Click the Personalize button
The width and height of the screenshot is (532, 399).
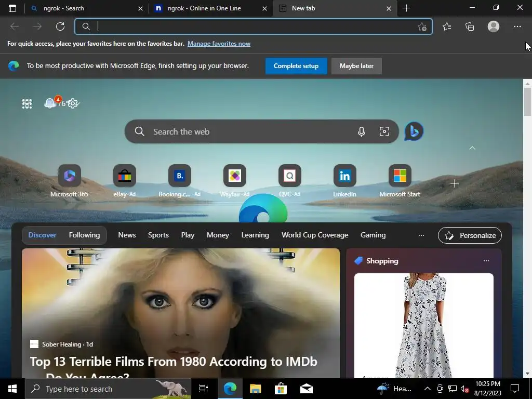click(x=470, y=235)
